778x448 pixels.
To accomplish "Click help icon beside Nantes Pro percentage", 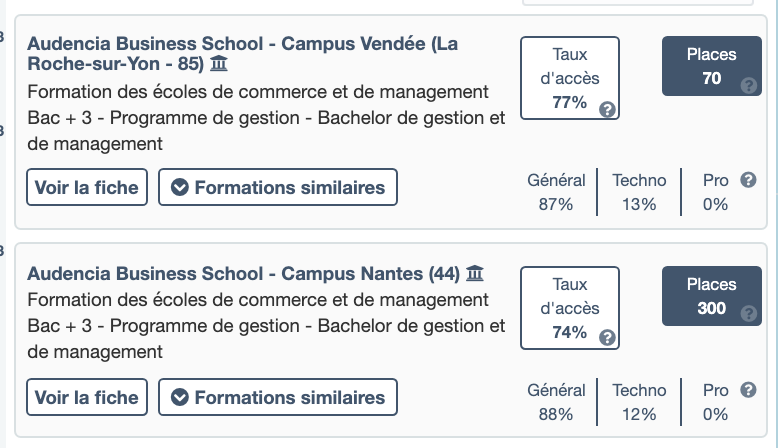I will coord(747,390).
